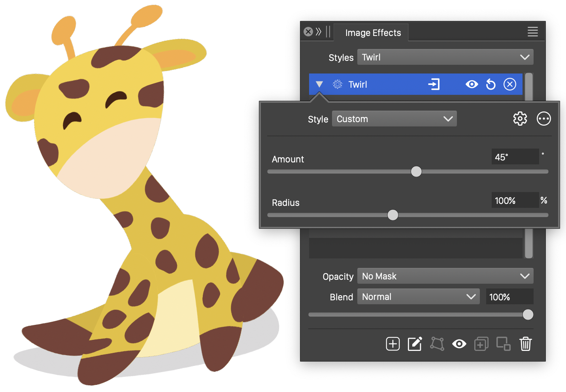Toggle eye icon in bottom toolbar
Image resolution: width=566 pixels, height=392 pixels.
point(459,344)
